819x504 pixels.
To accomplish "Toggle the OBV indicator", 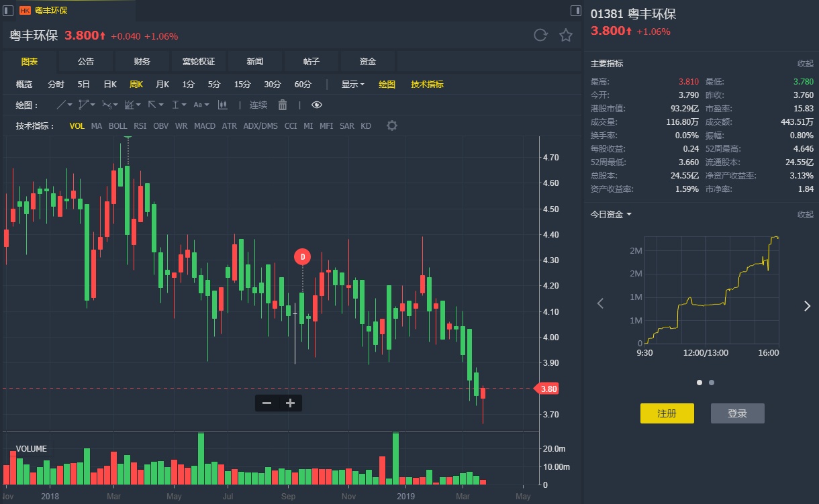I will point(161,125).
